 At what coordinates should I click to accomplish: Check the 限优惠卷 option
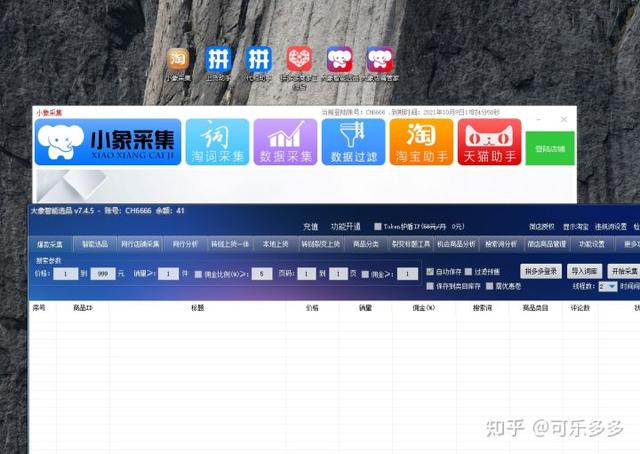tap(490, 286)
